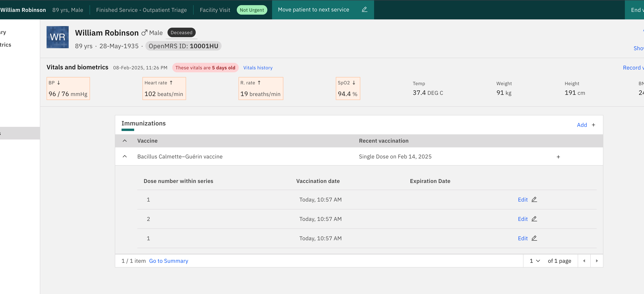The height and width of the screenshot is (294, 644).
Task: Click the Expiration Date column header
Action: [x=430, y=181]
